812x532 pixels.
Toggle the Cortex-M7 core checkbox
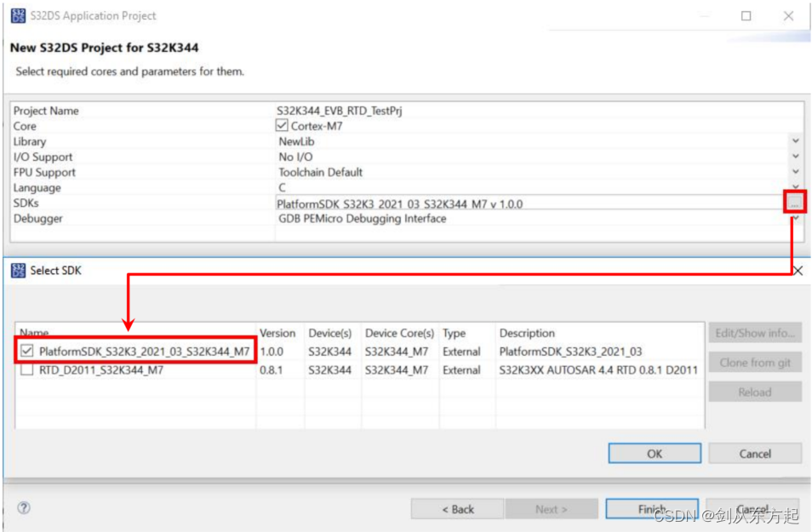282,125
